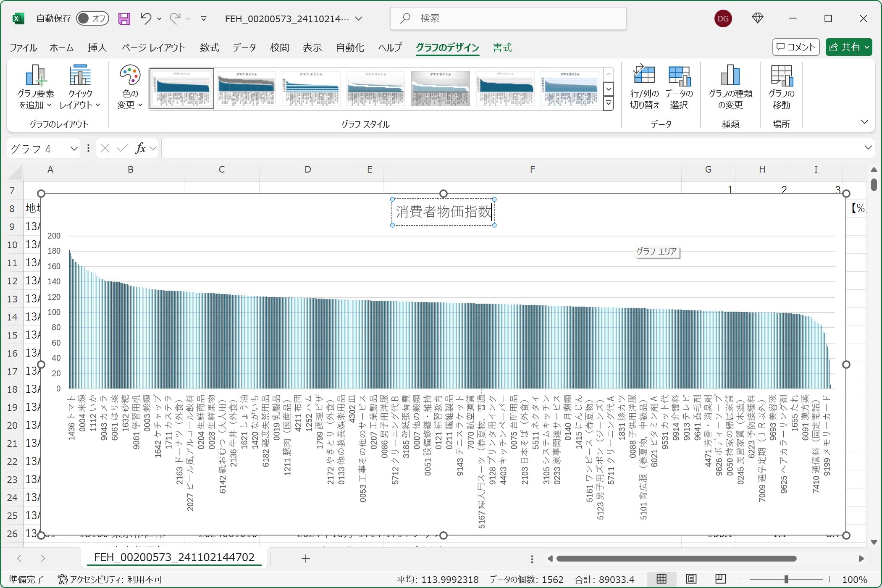Expand the chart styles gallery with the more arrow
Image resolution: width=882 pixels, height=588 pixels.
(608, 103)
